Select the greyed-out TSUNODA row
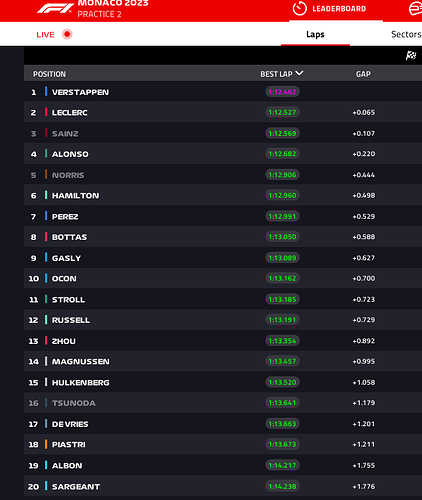Viewport: 422px width, 500px height. click(223, 403)
